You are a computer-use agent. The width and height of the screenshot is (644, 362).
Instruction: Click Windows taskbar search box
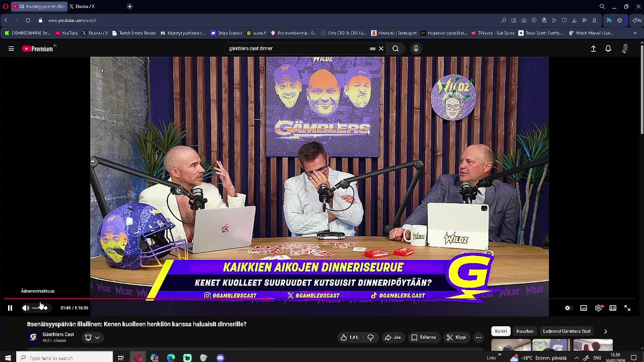pos(64,358)
